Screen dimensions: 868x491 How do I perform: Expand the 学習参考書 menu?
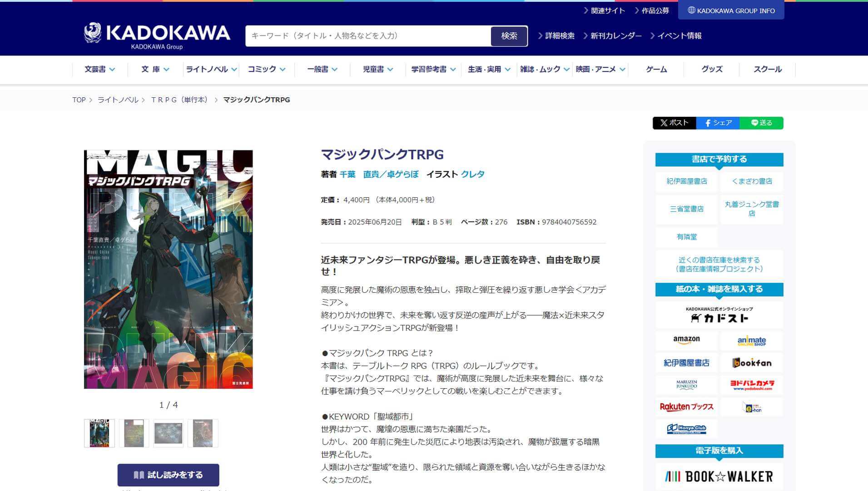tap(433, 69)
